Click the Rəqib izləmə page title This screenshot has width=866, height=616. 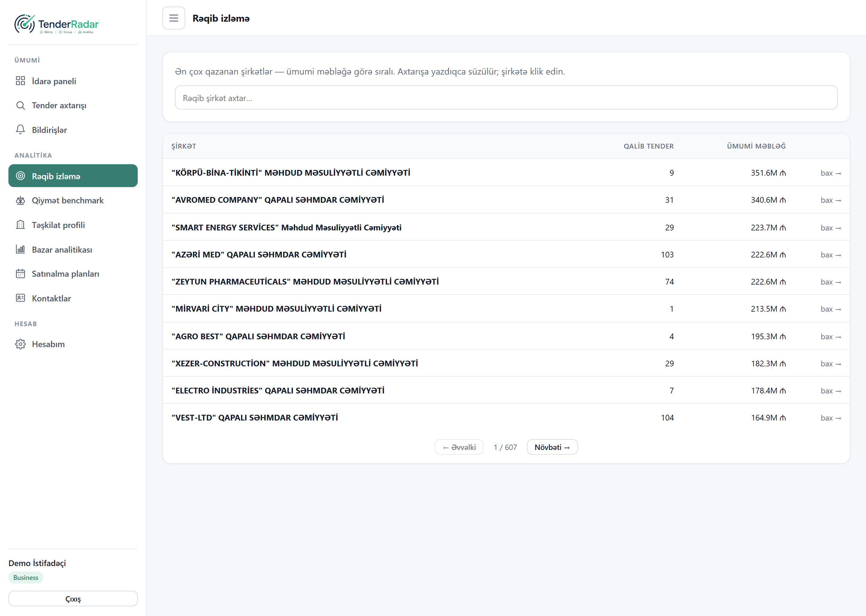pos(221,19)
